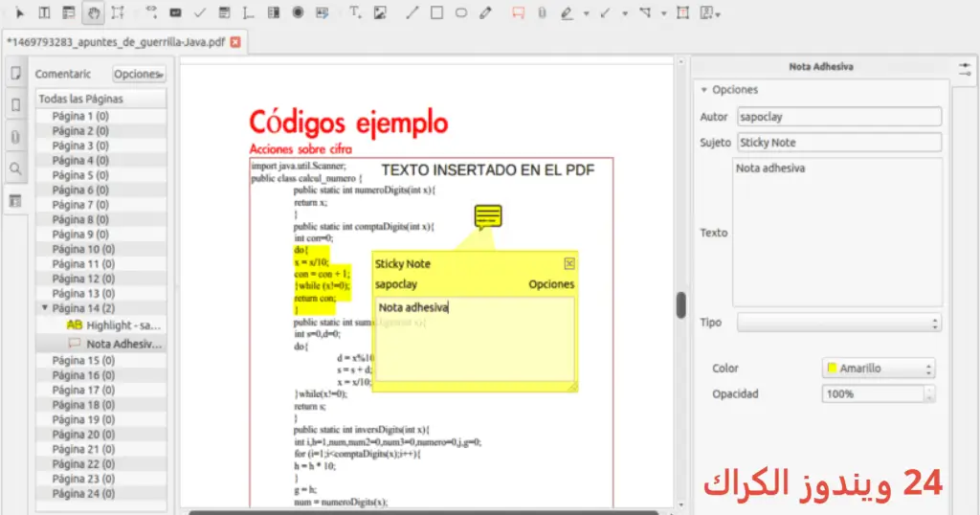Select the text box annotation tool
The height and width of the screenshot is (515, 980).
pos(683,12)
